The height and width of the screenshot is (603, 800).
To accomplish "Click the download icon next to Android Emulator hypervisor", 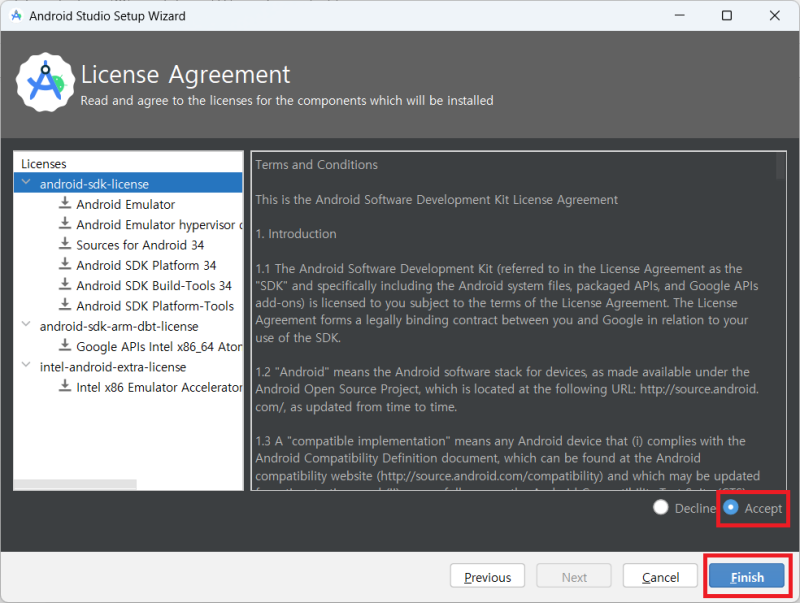I will point(64,224).
